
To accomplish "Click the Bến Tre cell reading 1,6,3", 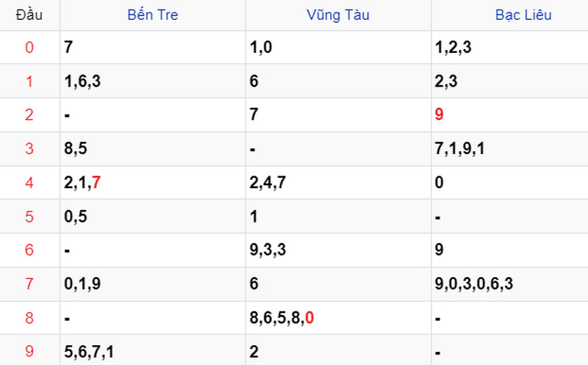I will point(82,82).
